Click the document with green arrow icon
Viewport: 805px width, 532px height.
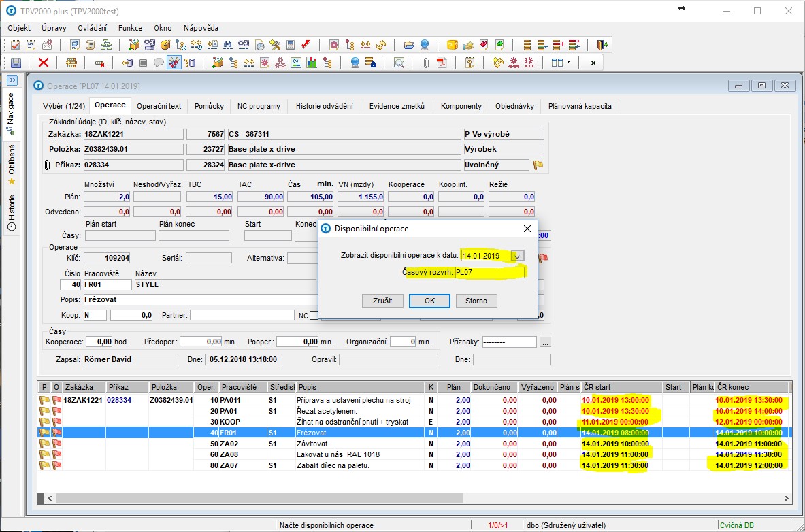(499, 45)
